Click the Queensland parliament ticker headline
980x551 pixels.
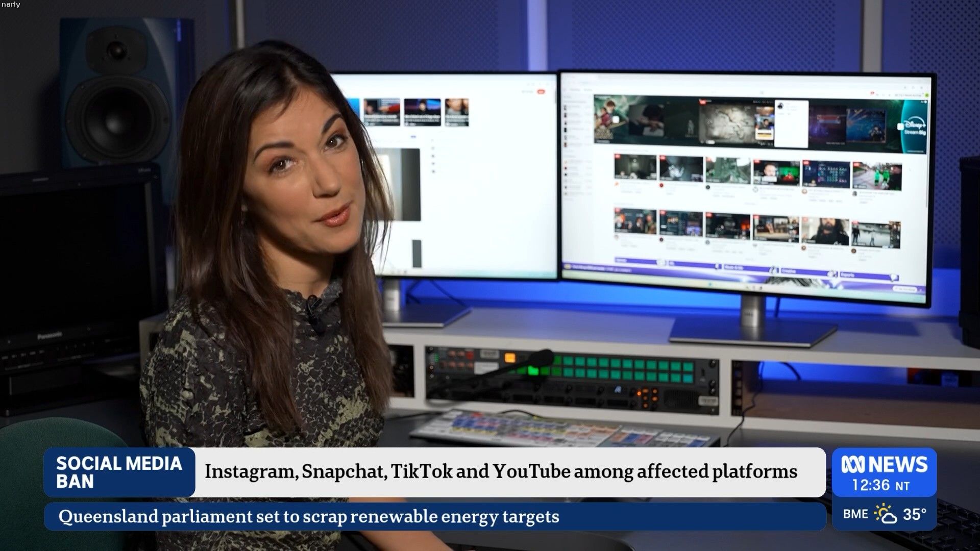[309, 516]
